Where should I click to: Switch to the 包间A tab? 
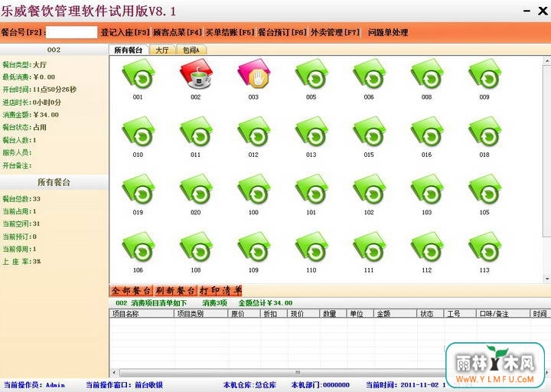click(x=191, y=51)
